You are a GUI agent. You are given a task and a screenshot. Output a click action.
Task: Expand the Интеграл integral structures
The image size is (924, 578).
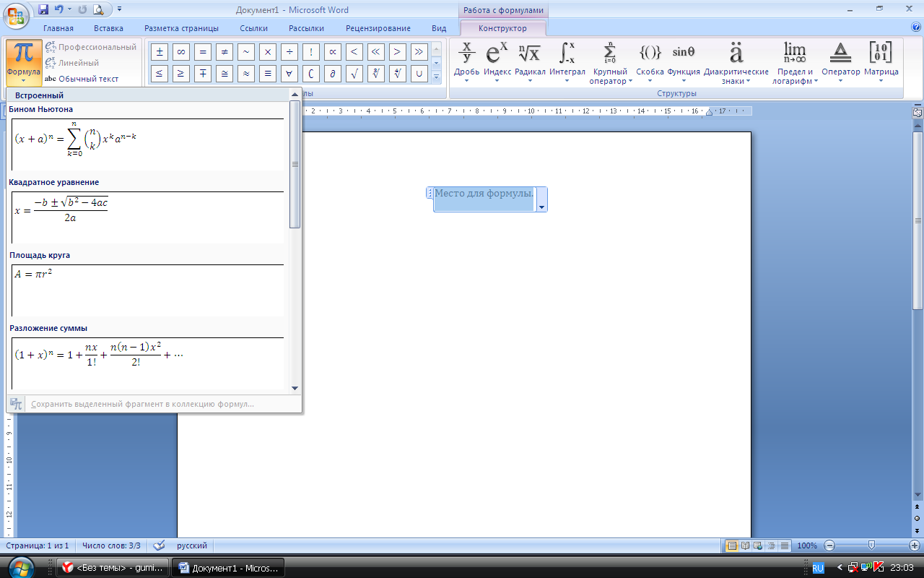pos(567,63)
